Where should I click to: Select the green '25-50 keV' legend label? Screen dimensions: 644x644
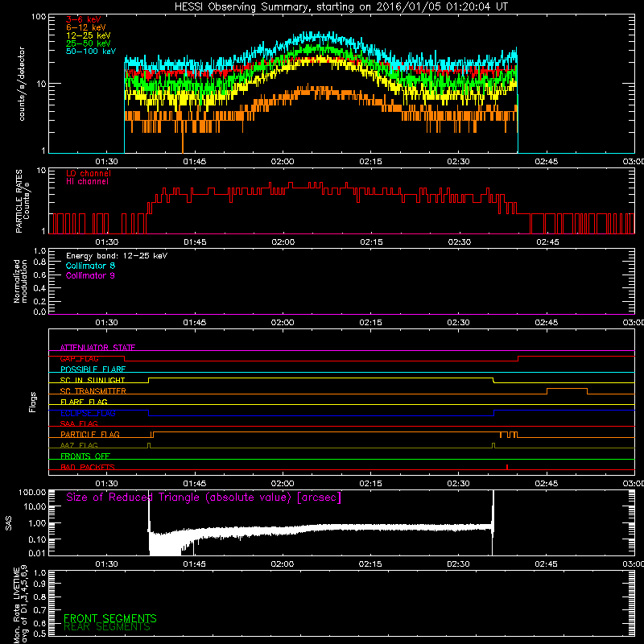pos(89,43)
